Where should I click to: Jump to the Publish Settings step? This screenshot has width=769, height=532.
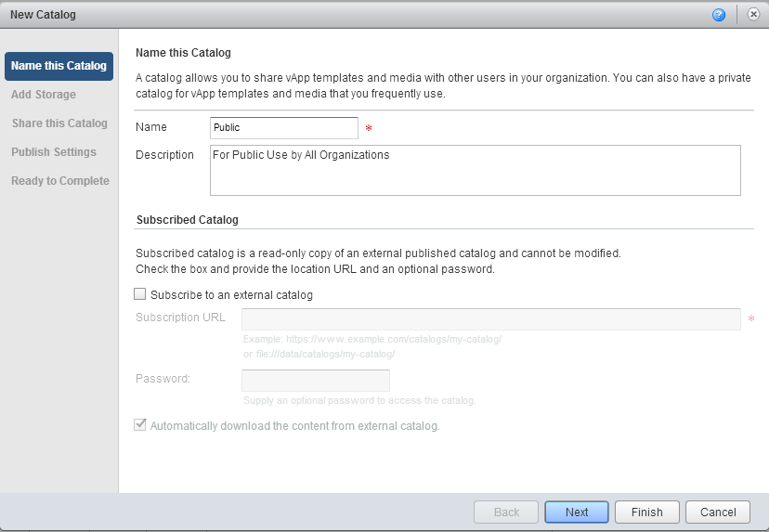[x=54, y=152]
